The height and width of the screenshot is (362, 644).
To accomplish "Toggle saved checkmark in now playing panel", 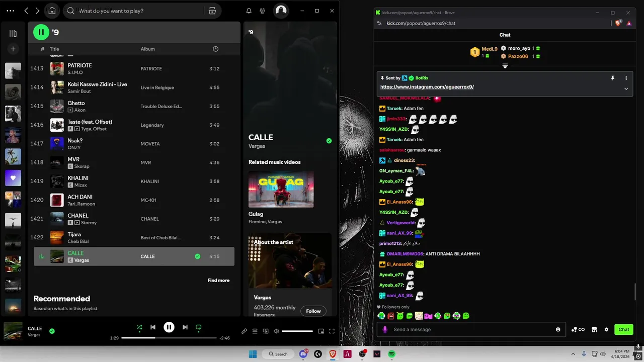I will click(x=329, y=141).
